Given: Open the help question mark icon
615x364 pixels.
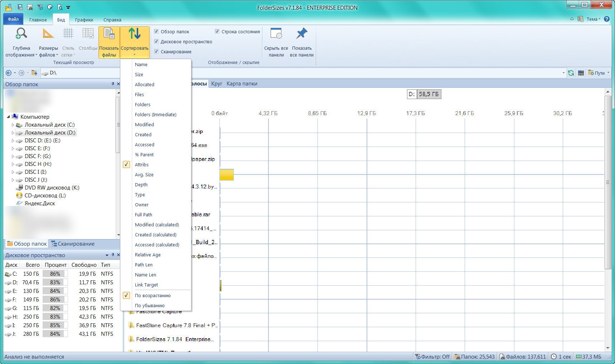Looking at the screenshot, I should [x=607, y=19].
